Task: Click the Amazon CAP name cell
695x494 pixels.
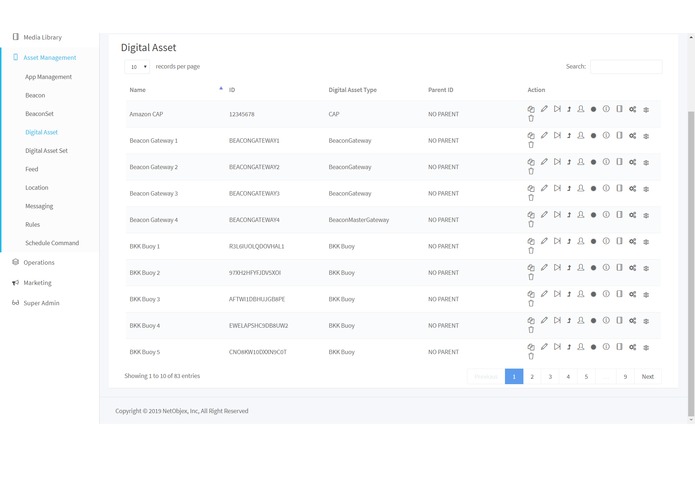Action: (x=146, y=114)
